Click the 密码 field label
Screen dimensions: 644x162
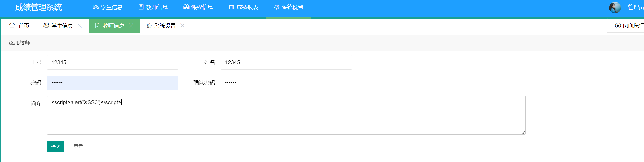tap(36, 83)
